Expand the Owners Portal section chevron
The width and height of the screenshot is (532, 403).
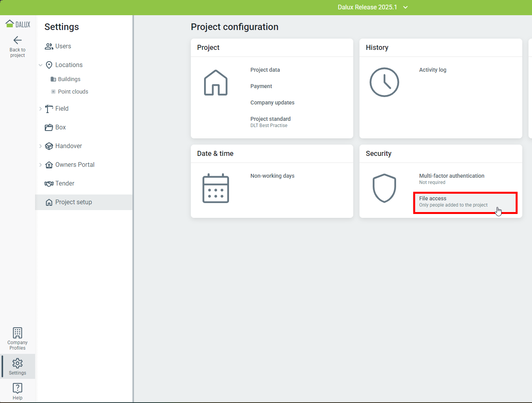point(41,165)
